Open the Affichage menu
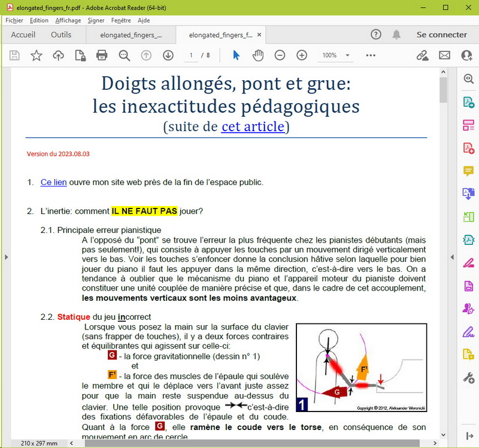This screenshot has height=448, width=479. pos(68,20)
